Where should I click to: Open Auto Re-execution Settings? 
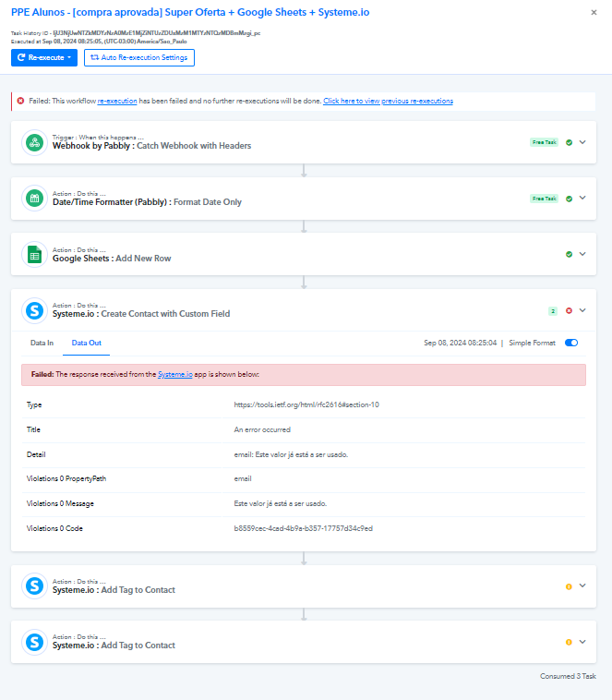point(139,57)
